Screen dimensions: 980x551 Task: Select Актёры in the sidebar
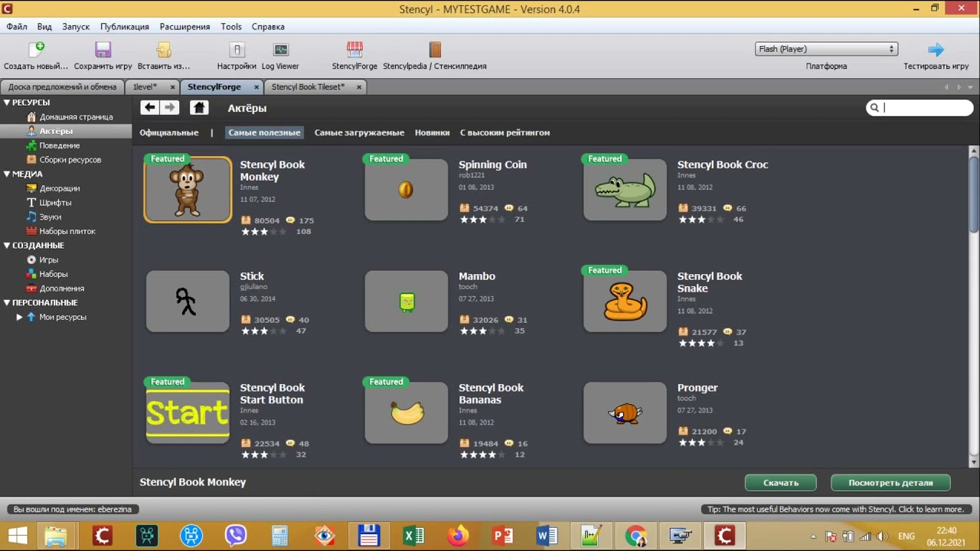pyautogui.click(x=56, y=131)
